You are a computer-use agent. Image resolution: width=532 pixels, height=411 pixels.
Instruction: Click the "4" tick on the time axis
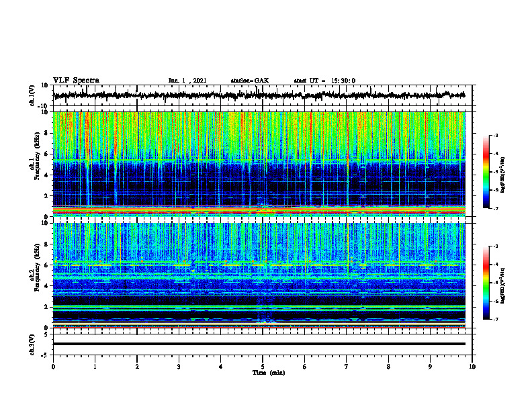pyautogui.click(x=221, y=367)
